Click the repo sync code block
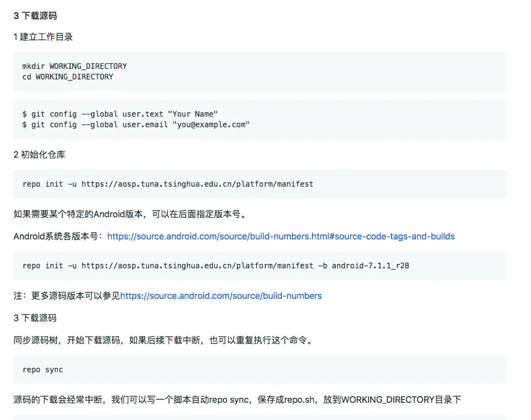Screen dimensions: 531x420 coord(43,369)
